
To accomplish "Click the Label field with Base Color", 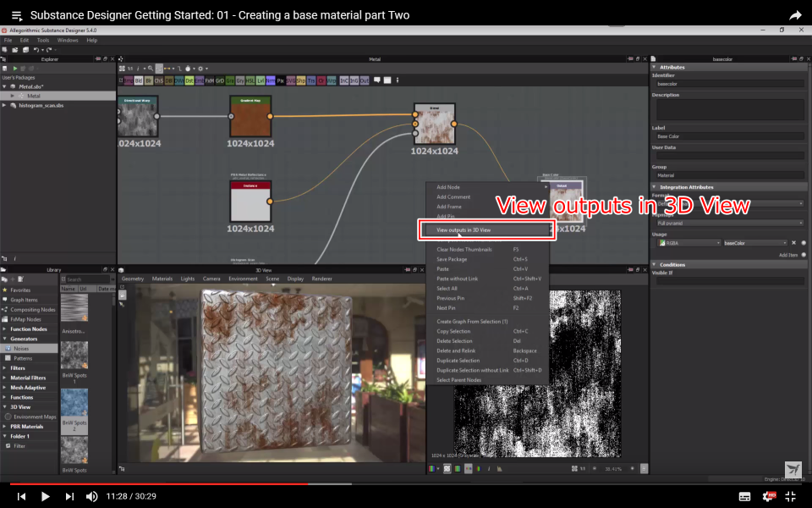I will pyautogui.click(x=730, y=136).
